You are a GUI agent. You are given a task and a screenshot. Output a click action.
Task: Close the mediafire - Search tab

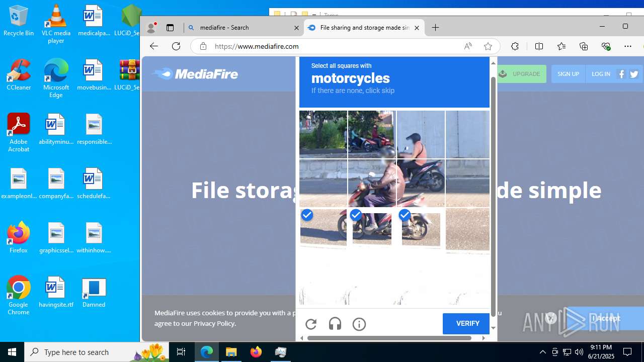(x=296, y=28)
